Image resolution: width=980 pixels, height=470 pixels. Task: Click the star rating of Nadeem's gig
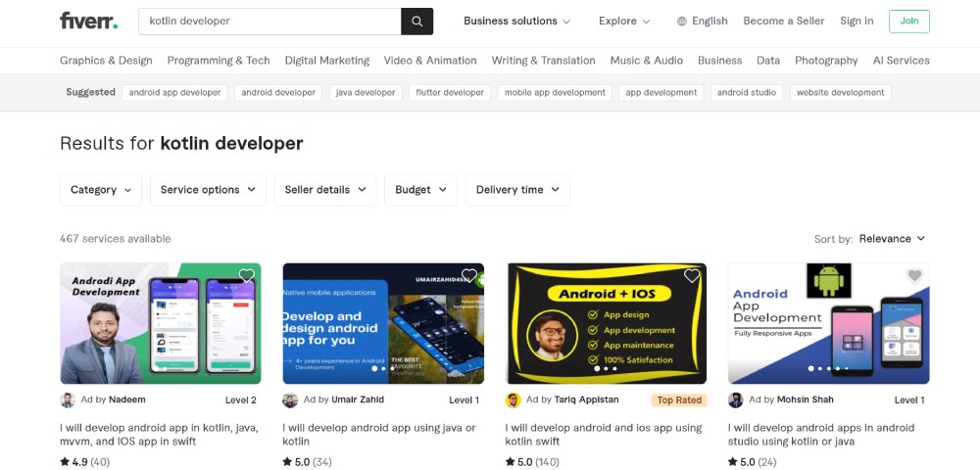tap(85, 462)
